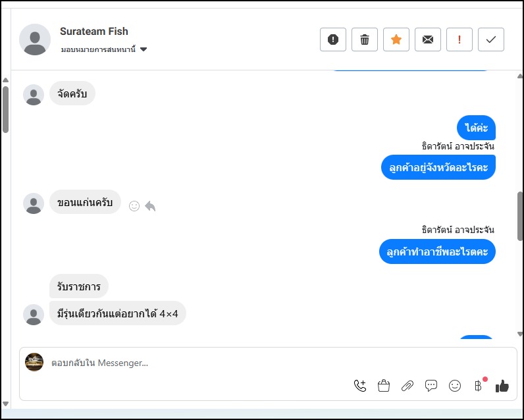Mark conversation done with checkmark

point(491,39)
